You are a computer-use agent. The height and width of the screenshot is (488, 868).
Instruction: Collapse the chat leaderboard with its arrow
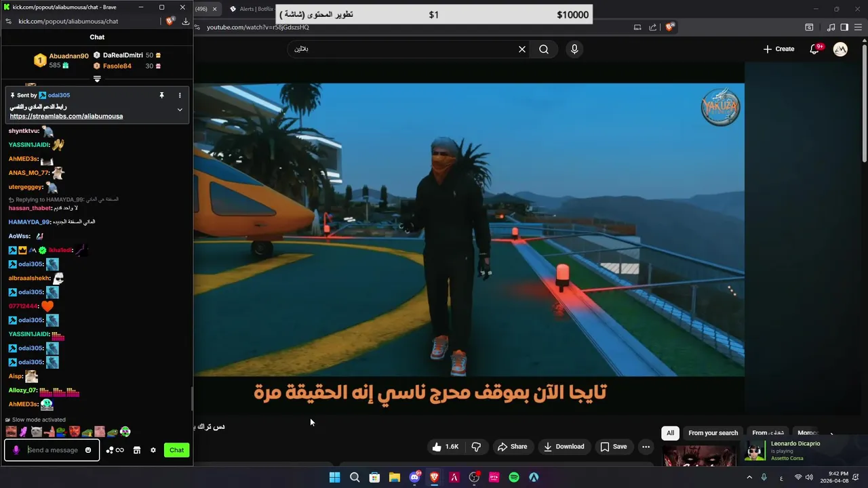[97, 79]
